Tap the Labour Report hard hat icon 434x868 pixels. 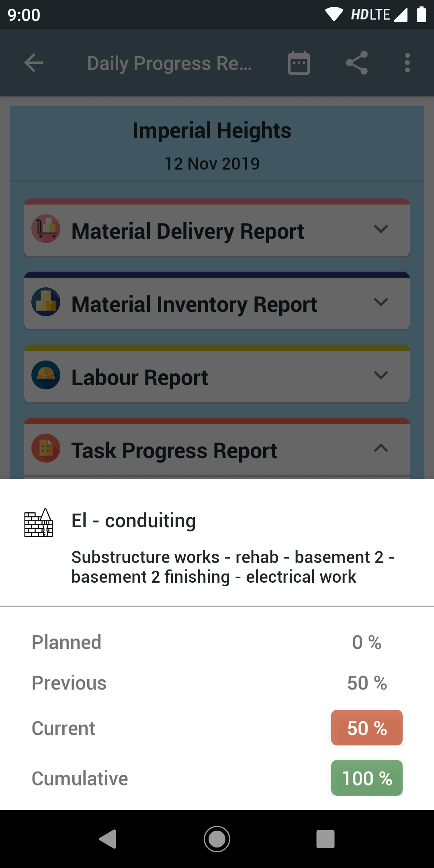tap(46, 375)
